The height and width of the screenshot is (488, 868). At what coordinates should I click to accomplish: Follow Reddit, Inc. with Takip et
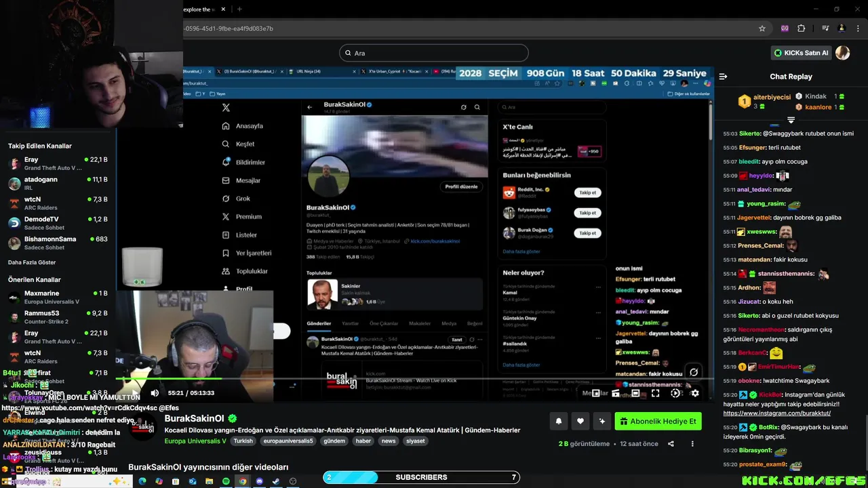587,192
